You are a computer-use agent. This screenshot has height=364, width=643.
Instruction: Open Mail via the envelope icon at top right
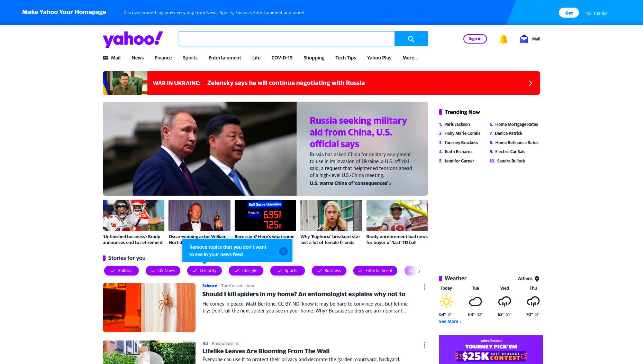click(x=524, y=39)
